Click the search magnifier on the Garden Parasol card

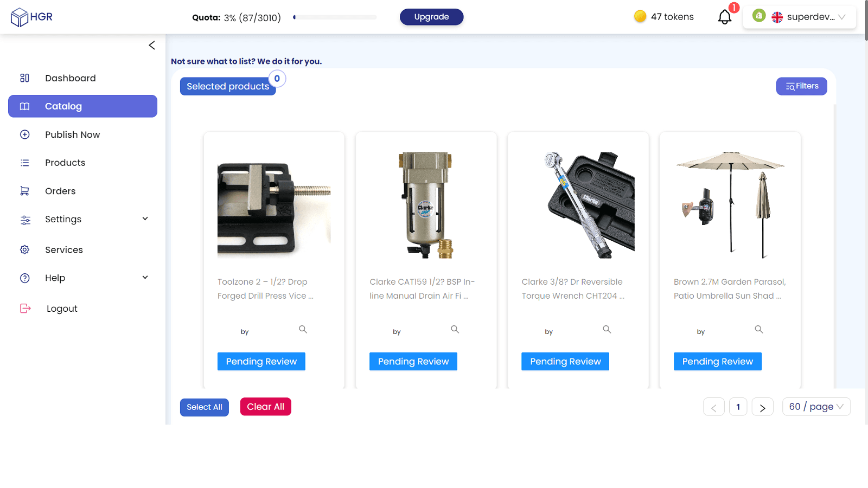tap(758, 329)
